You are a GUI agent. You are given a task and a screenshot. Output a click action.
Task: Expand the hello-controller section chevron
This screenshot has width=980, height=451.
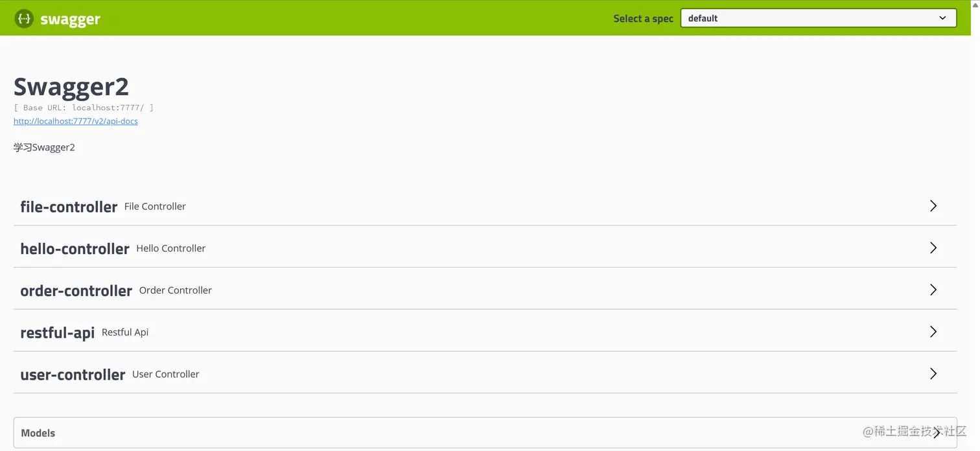(933, 248)
